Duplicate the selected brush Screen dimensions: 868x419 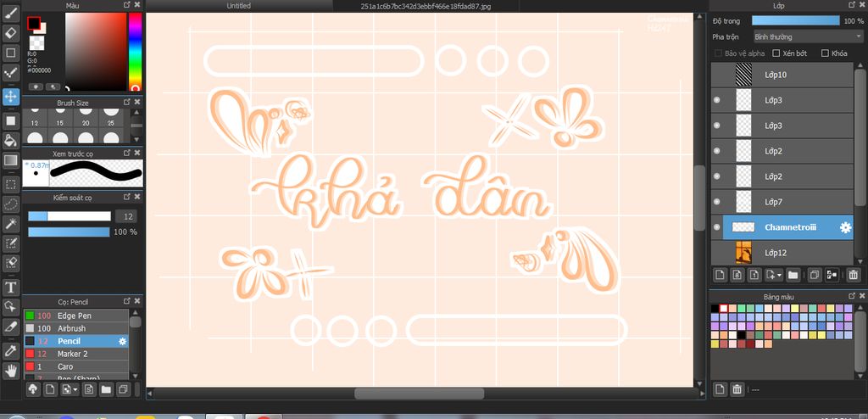coord(123,389)
